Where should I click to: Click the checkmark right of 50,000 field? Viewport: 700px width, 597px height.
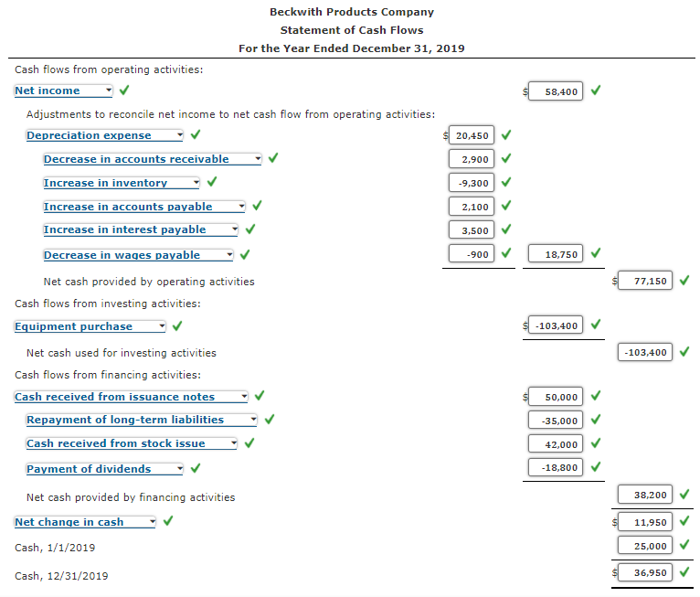coord(596,396)
